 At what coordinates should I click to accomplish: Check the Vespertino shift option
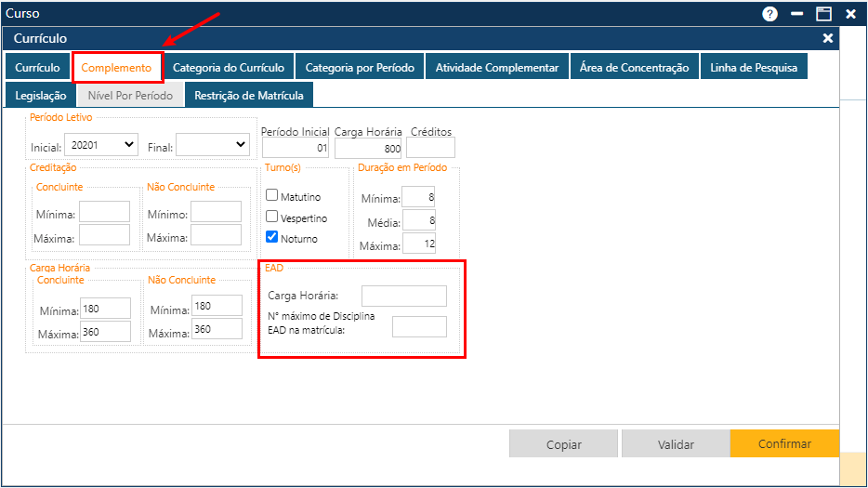point(272,217)
